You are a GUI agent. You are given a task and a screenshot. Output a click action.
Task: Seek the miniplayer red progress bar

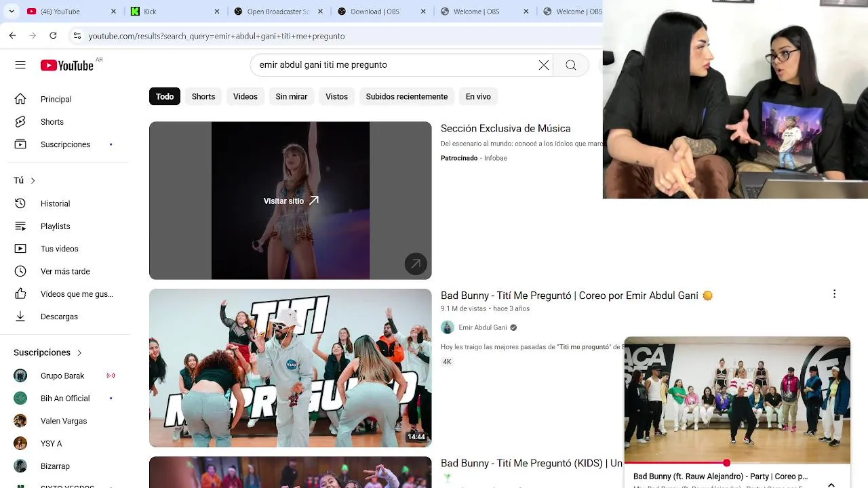pos(737,464)
